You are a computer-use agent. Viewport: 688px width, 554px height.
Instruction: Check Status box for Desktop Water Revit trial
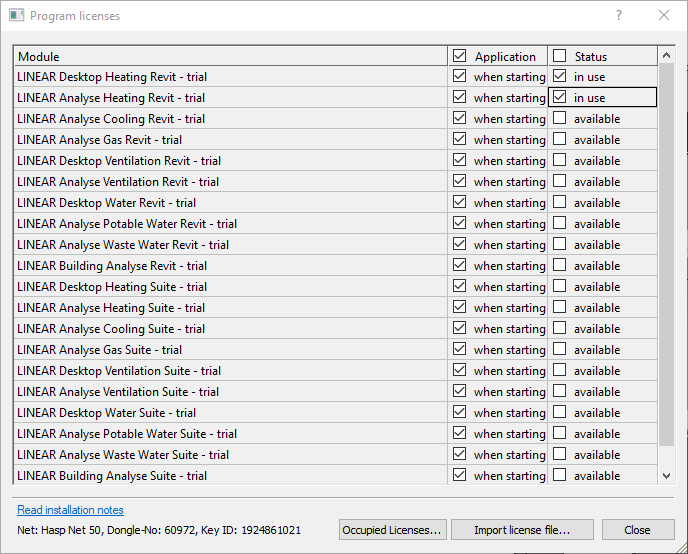[559, 202]
